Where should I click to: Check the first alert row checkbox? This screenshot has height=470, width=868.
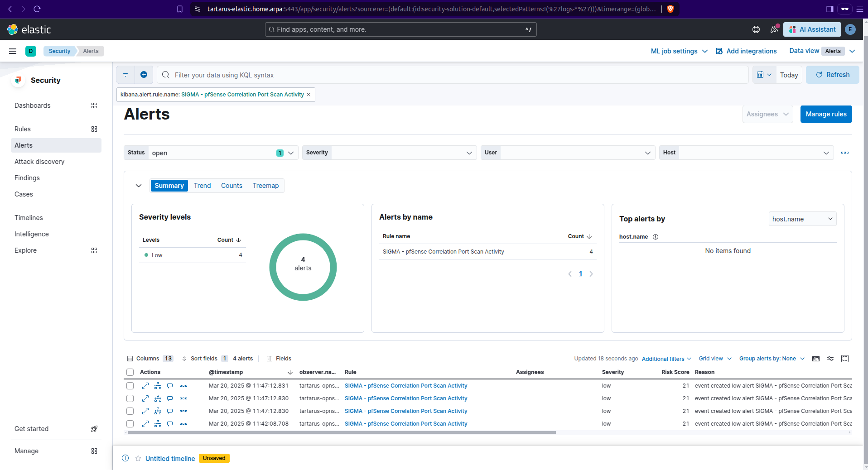[x=130, y=386]
